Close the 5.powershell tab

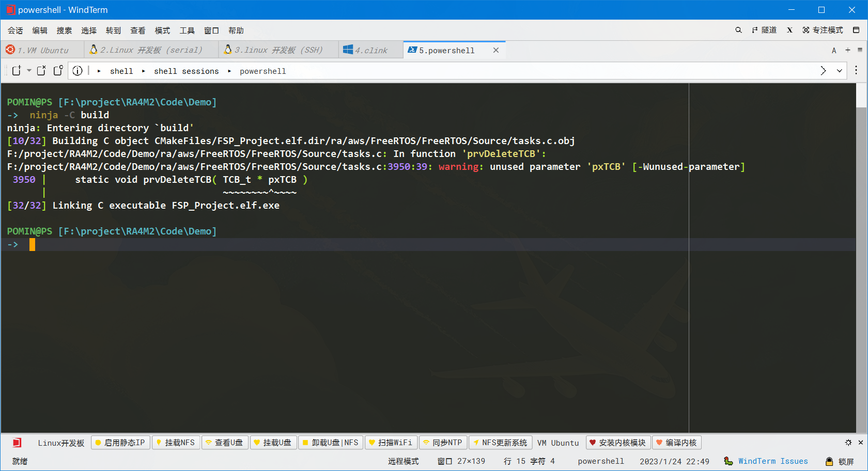point(496,50)
